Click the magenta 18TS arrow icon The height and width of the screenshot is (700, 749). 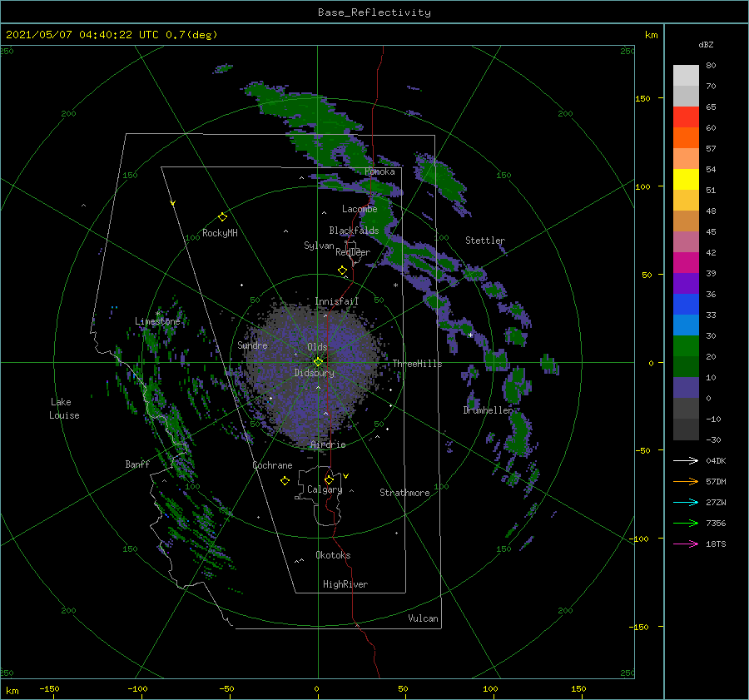coord(686,544)
